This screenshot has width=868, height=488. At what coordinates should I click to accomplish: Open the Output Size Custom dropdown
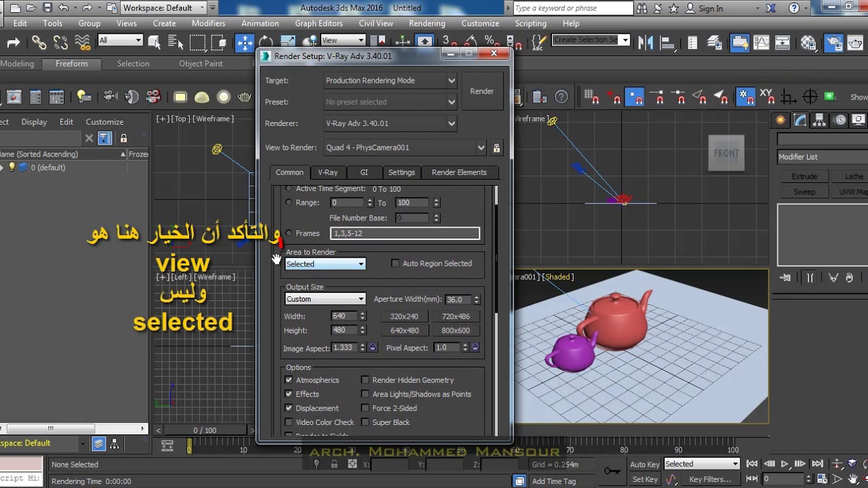(x=325, y=299)
